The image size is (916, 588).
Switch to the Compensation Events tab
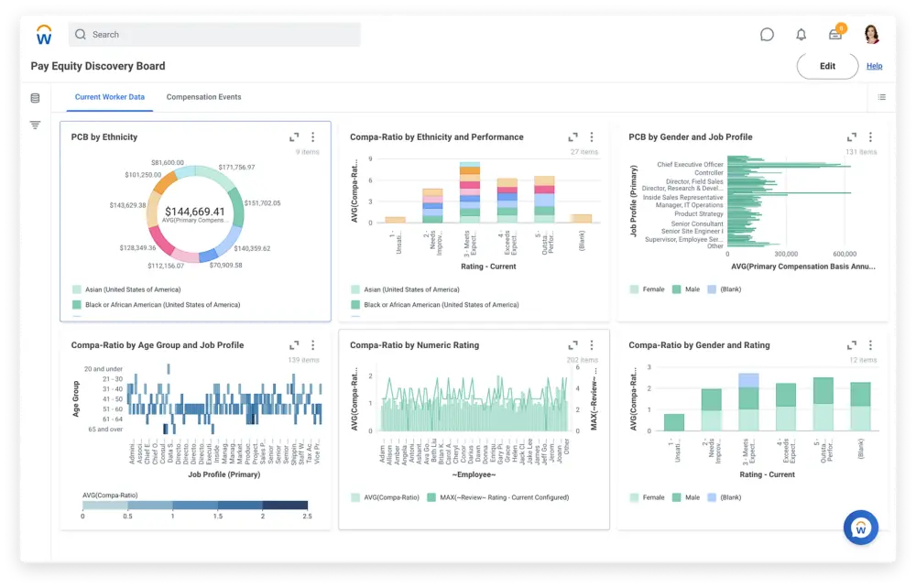(203, 96)
